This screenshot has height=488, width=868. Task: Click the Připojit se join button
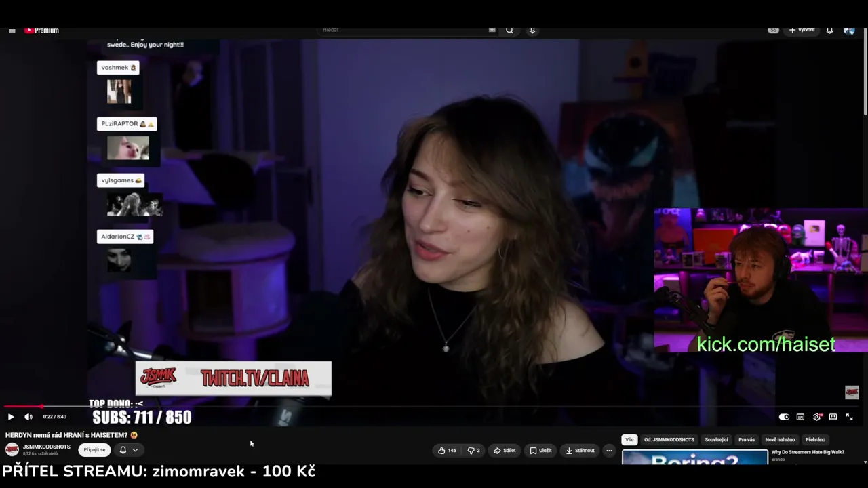click(x=94, y=450)
